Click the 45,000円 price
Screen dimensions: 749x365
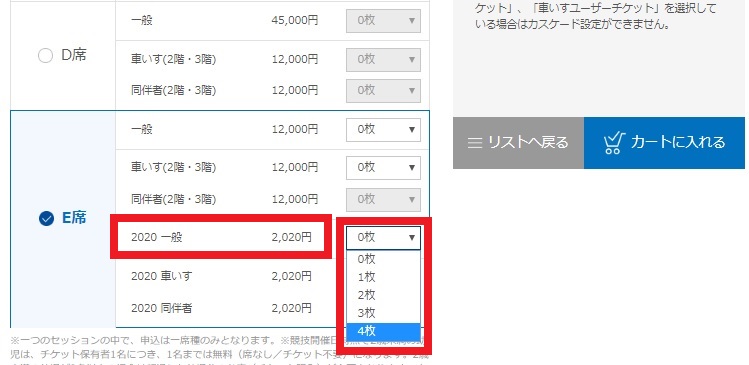tap(295, 21)
